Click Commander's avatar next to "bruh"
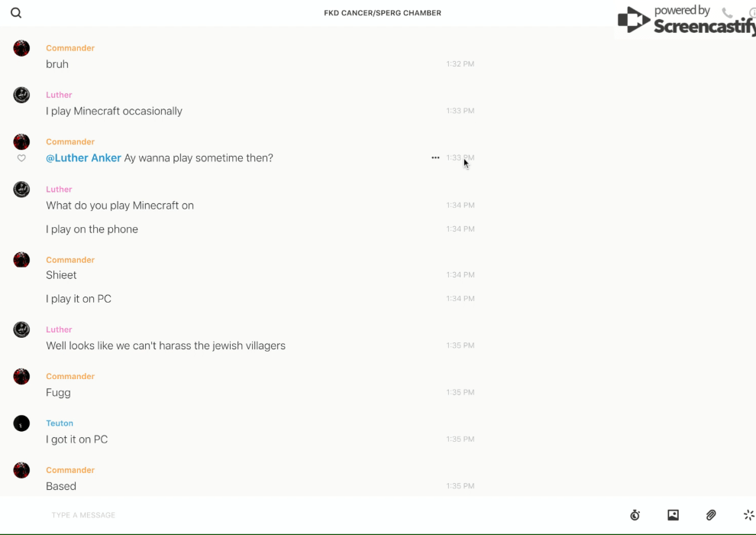The image size is (756, 535). [21, 49]
